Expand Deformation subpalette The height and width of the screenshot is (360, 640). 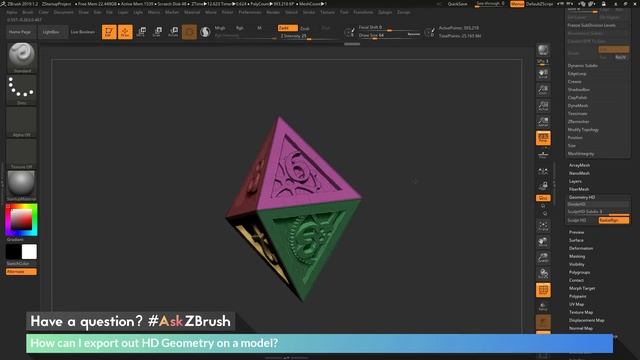coord(581,248)
